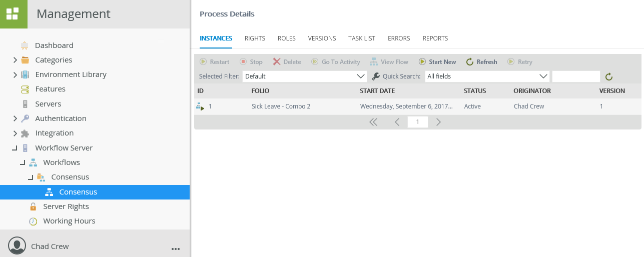
Task: Switch to the Instances tab
Action: click(216, 38)
